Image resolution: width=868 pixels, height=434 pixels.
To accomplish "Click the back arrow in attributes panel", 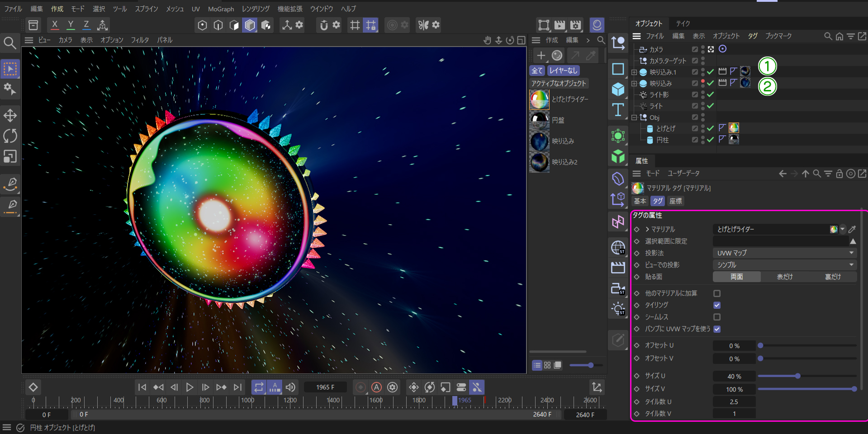I will click(x=783, y=174).
